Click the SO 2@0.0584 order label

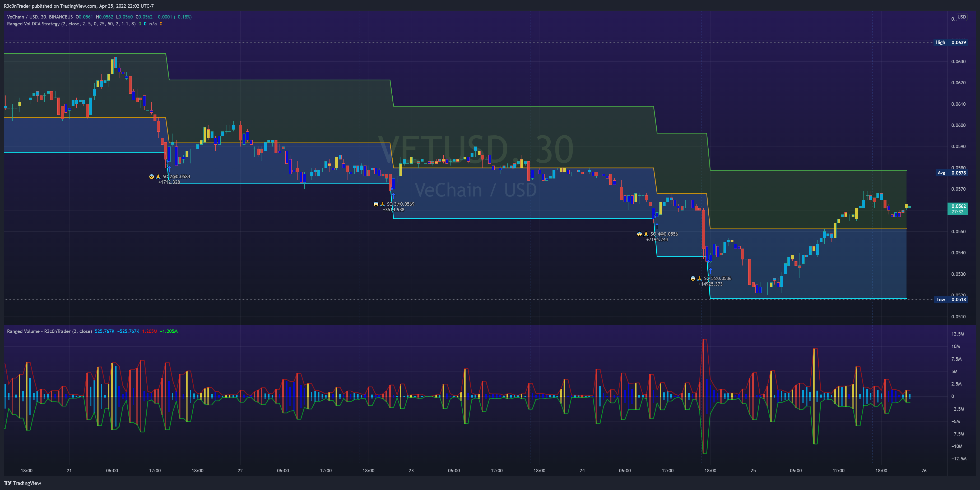pos(177,177)
